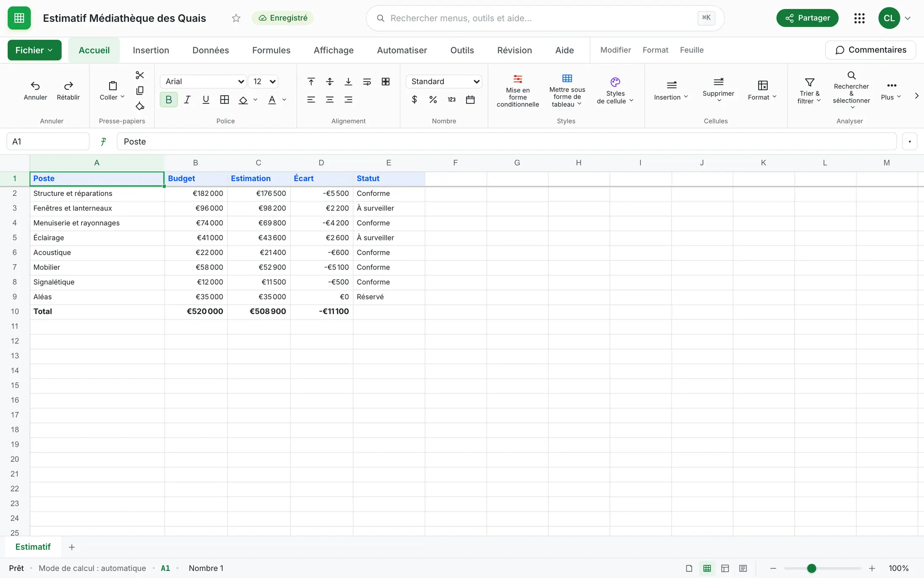Click Mise en forme conditionnelle

(x=518, y=91)
